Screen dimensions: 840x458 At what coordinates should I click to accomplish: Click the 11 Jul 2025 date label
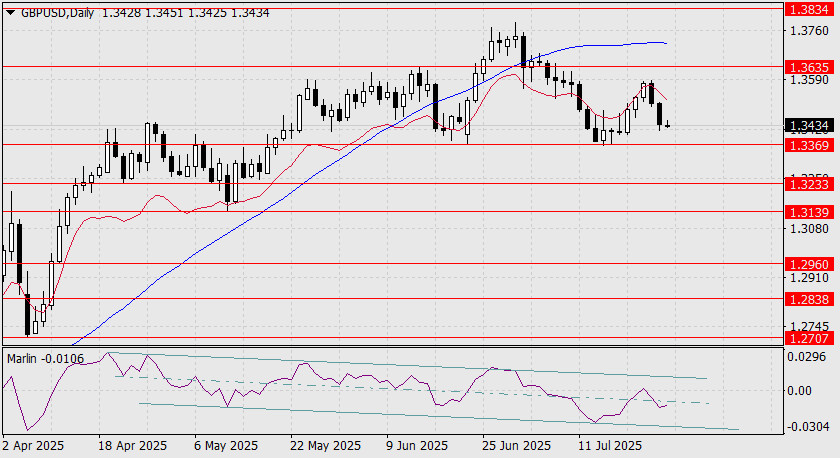coord(610,446)
